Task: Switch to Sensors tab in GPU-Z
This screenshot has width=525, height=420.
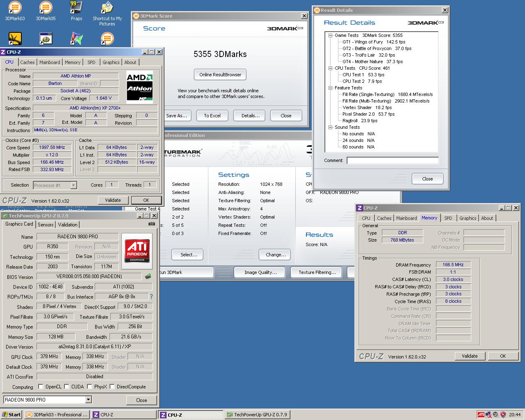Action: pyautogui.click(x=46, y=225)
